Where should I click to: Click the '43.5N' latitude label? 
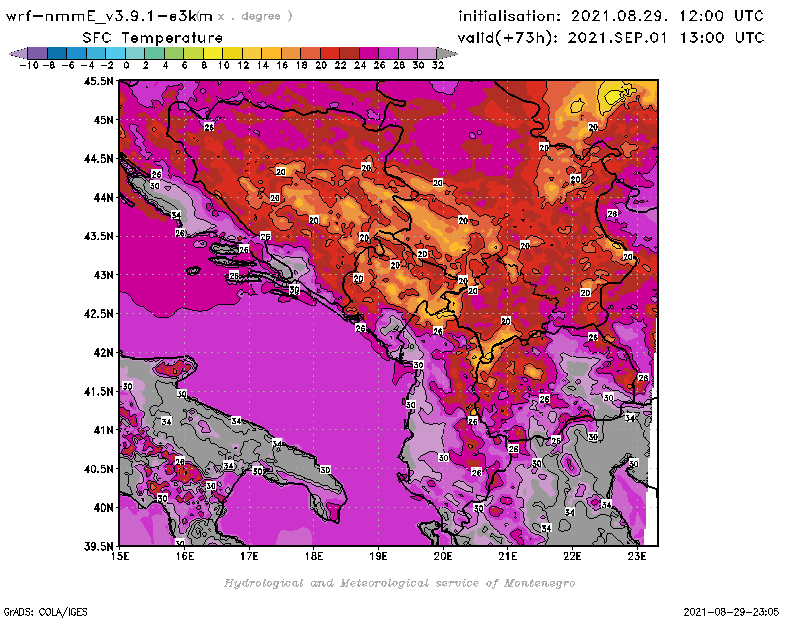(99, 236)
